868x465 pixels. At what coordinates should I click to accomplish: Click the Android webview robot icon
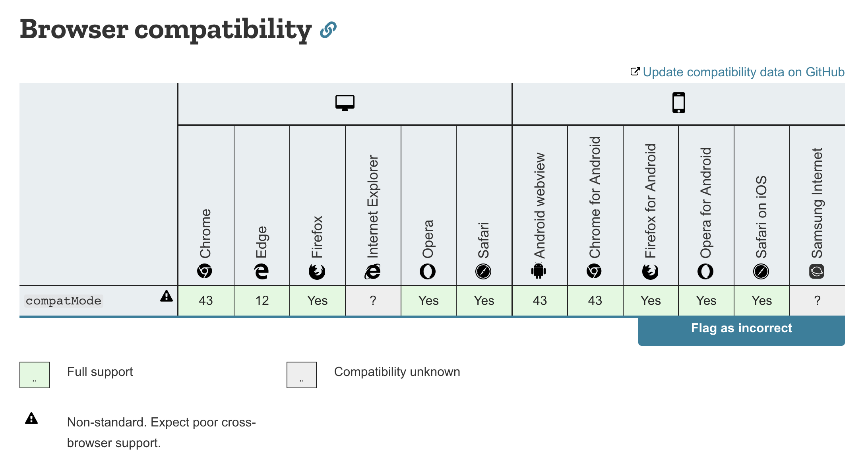(539, 271)
